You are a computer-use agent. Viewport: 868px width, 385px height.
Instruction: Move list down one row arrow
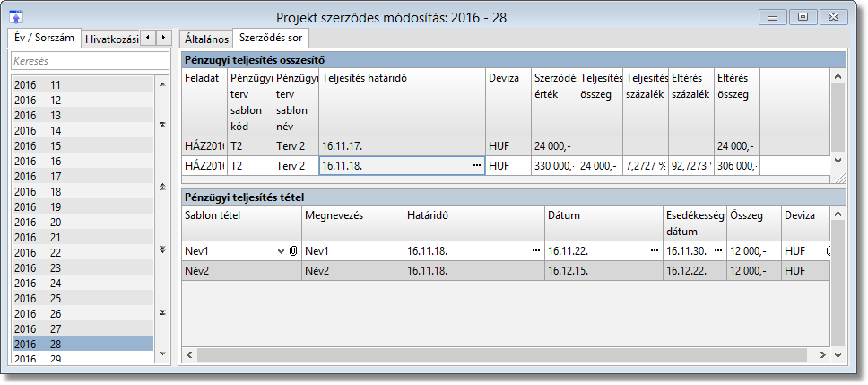point(162,353)
